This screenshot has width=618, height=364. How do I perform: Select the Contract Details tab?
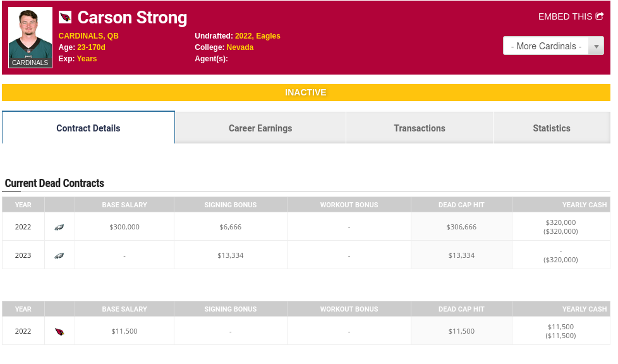click(x=88, y=128)
